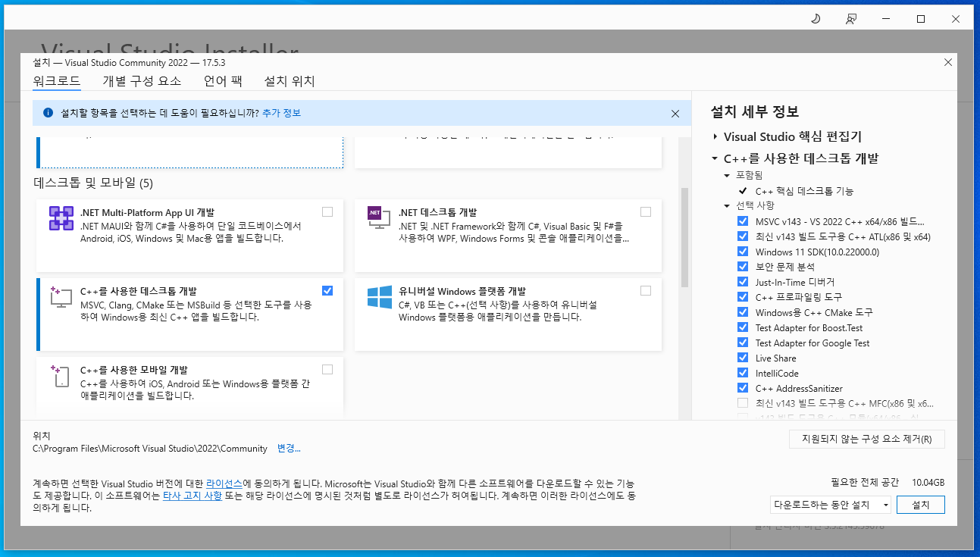Uncheck Windows 11 SDK(10.0.22000.0) option
The height and width of the screenshot is (557, 980).
coord(743,252)
